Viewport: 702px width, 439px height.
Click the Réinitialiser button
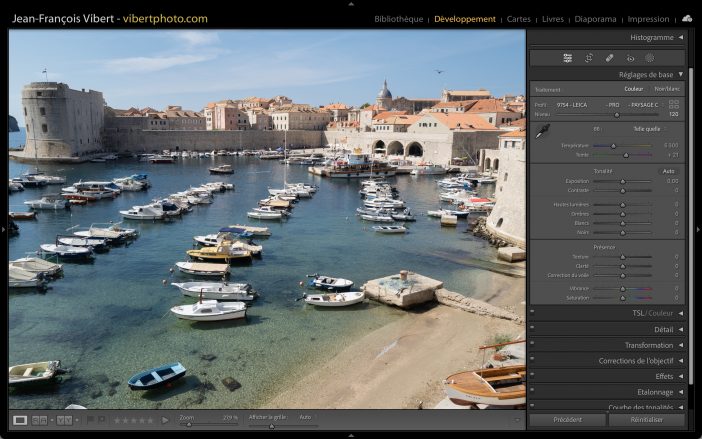pos(646,420)
